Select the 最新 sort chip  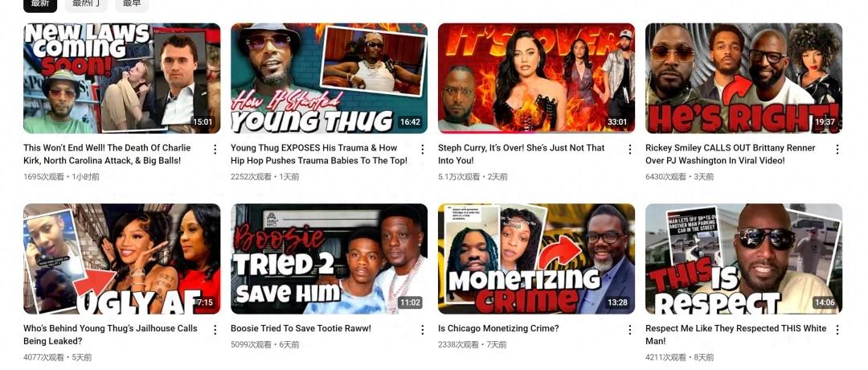[40, 4]
